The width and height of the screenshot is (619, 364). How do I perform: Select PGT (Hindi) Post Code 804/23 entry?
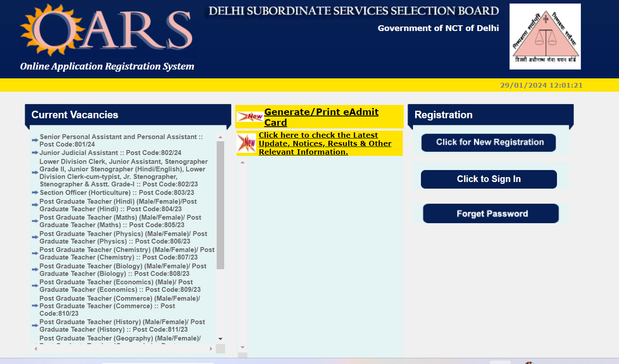[x=118, y=205]
